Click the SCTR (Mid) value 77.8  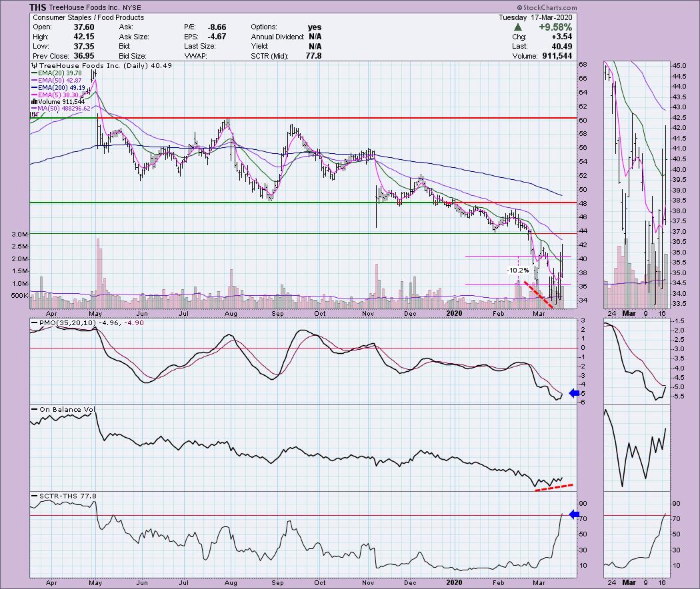[x=313, y=56]
